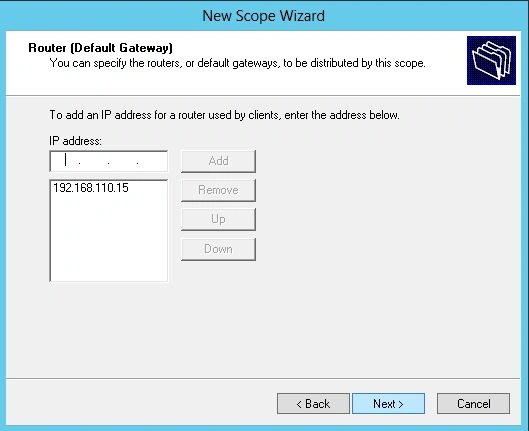Click the New Scope Wizard title bar
Screen dimensions: 529x431
tap(264, 16)
